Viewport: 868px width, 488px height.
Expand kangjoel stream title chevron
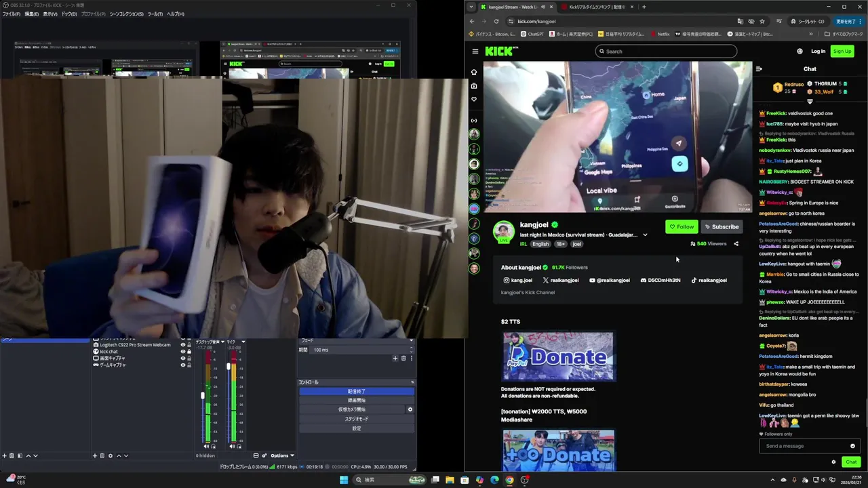click(645, 235)
